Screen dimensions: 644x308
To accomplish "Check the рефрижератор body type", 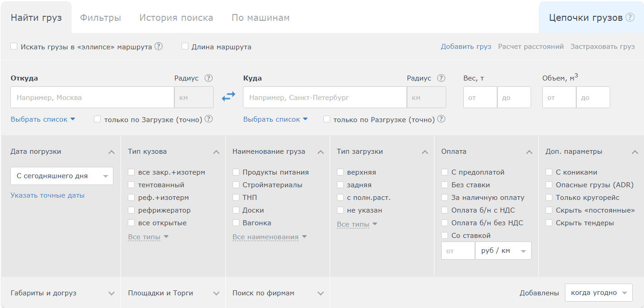I will tap(131, 210).
